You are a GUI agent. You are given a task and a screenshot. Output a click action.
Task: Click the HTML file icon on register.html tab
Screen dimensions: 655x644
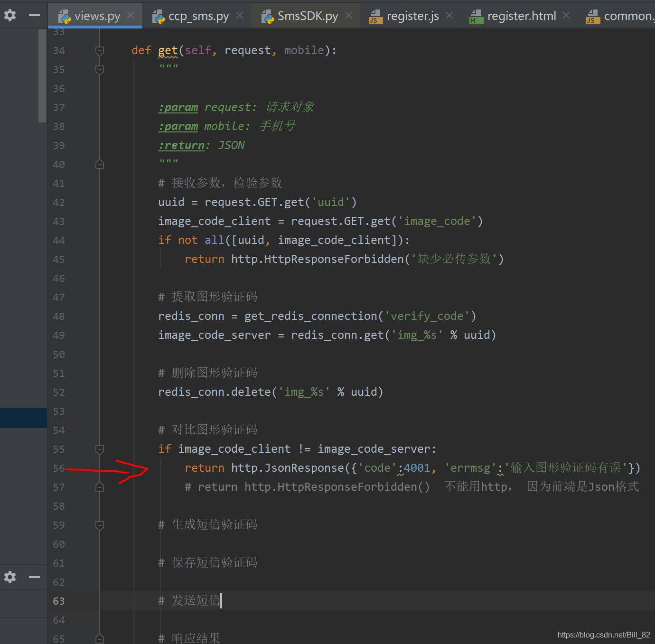pos(476,17)
